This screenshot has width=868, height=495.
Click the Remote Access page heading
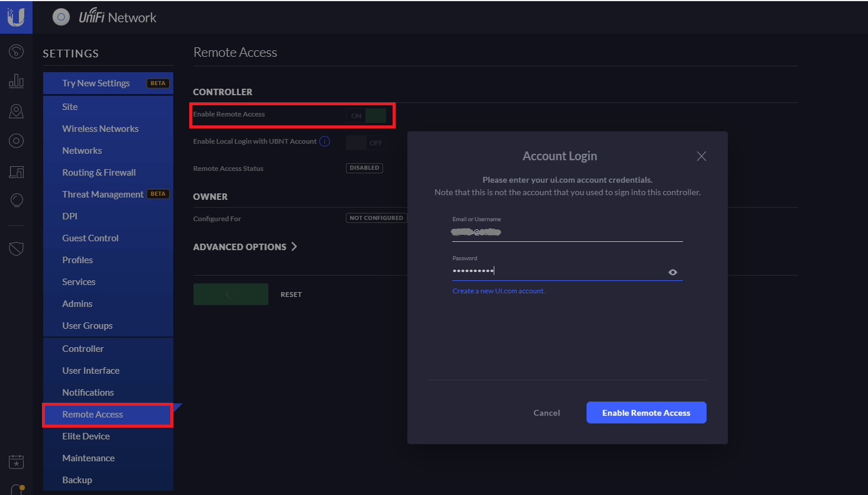[235, 52]
